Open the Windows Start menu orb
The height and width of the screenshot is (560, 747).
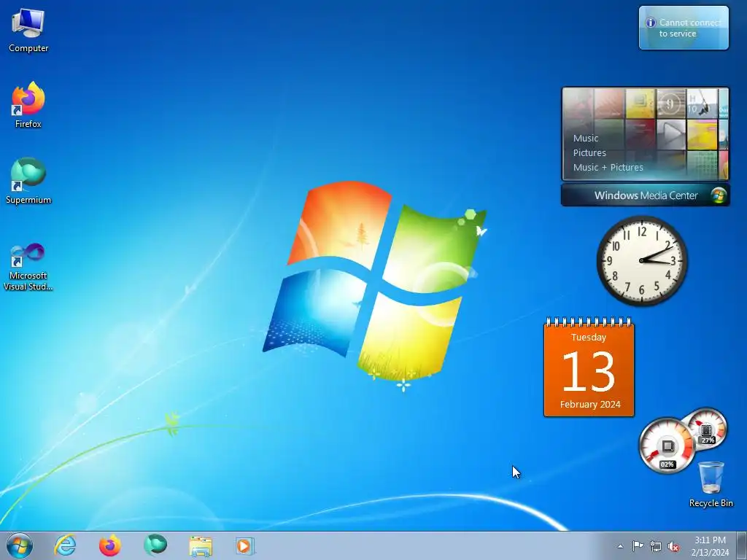coord(20,545)
